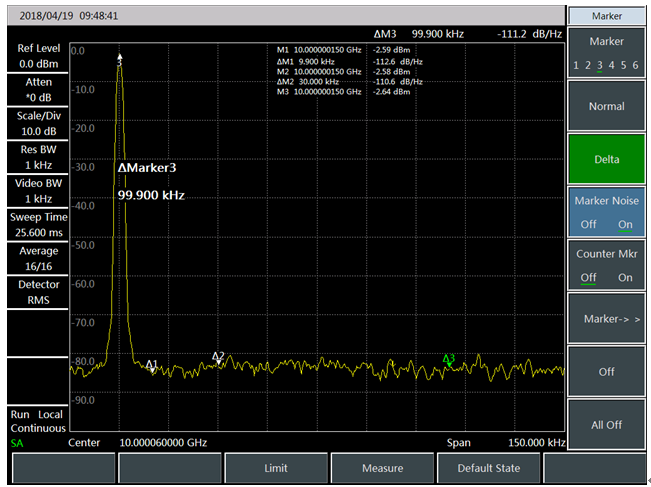Select the Δ2 marker on the trace
The image size is (651, 487).
coord(218,357)
